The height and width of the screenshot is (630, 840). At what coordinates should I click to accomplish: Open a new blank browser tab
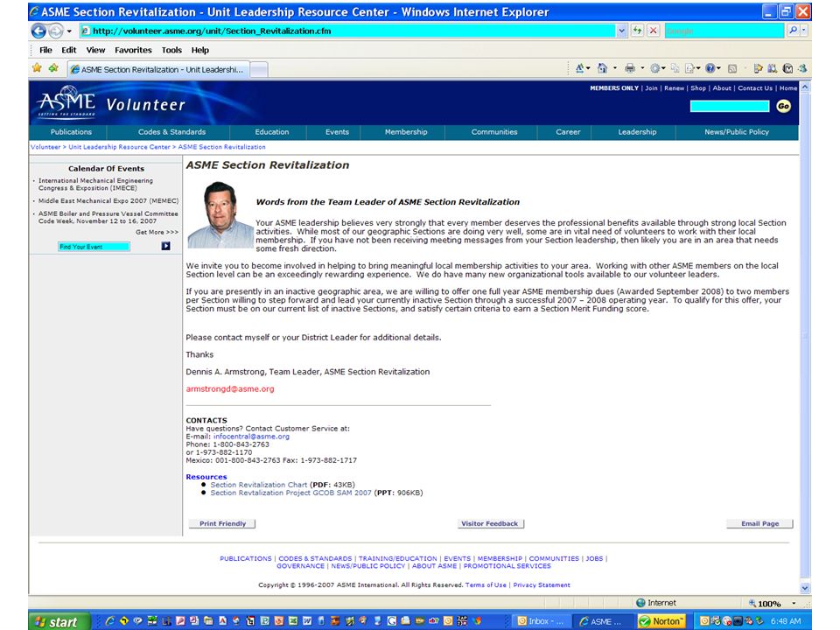[x=259, y=70]
